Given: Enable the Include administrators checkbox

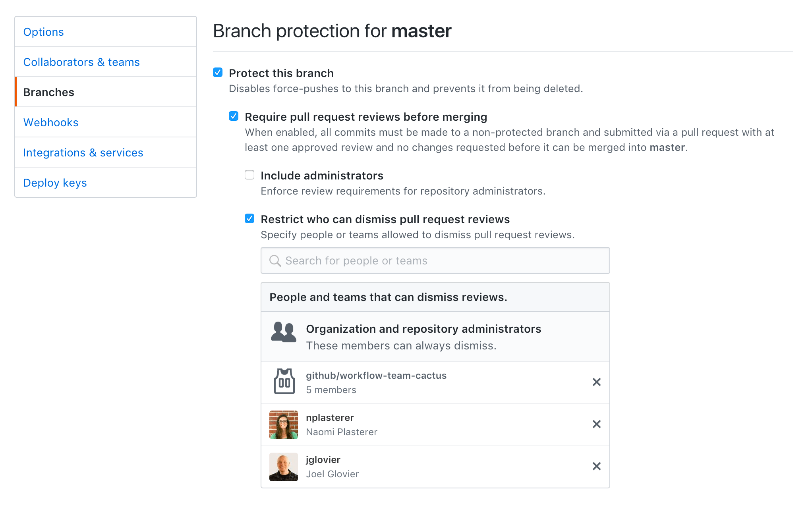Looking at the screenshot, I should 250,174.
